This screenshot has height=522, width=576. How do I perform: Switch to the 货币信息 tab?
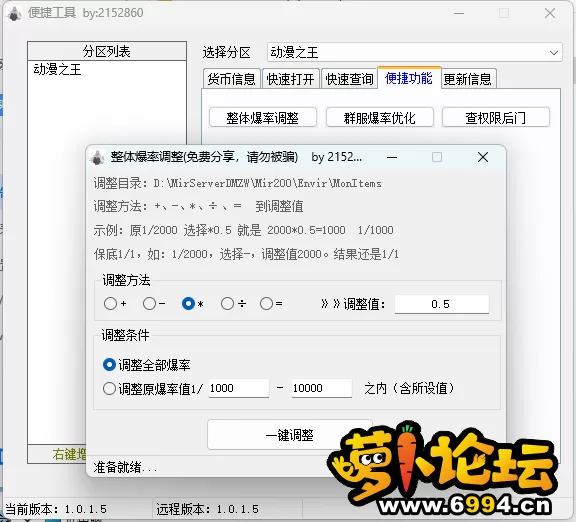(x=231, y=79)
